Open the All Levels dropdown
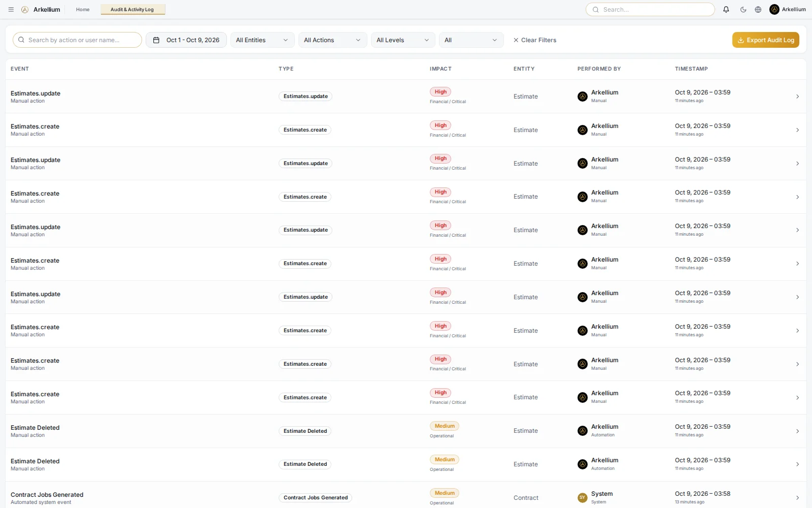 403,40
